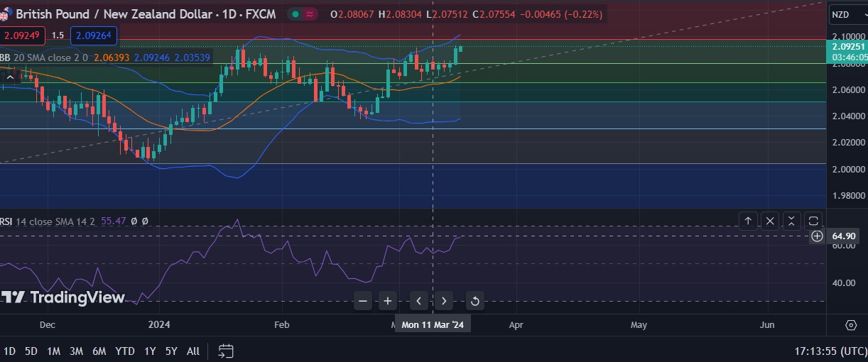
Task: Select the 3M time range
Action: [x=76, y=351]
